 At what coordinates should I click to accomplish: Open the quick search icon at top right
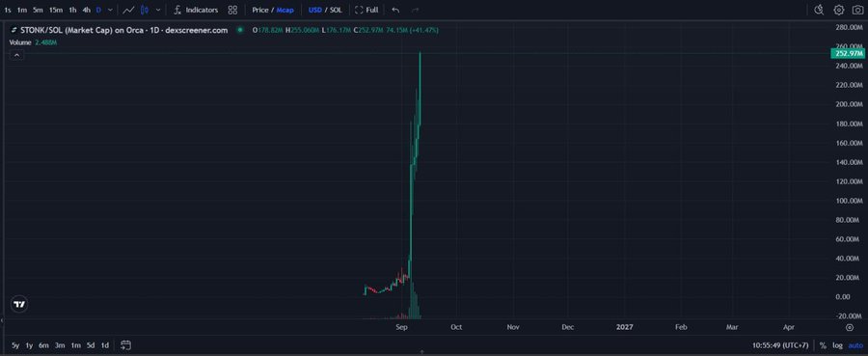coord(819,10)
